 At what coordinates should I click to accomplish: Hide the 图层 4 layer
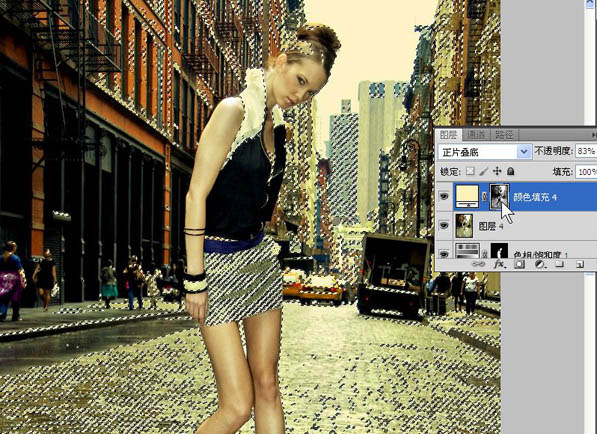coord(443,225)
